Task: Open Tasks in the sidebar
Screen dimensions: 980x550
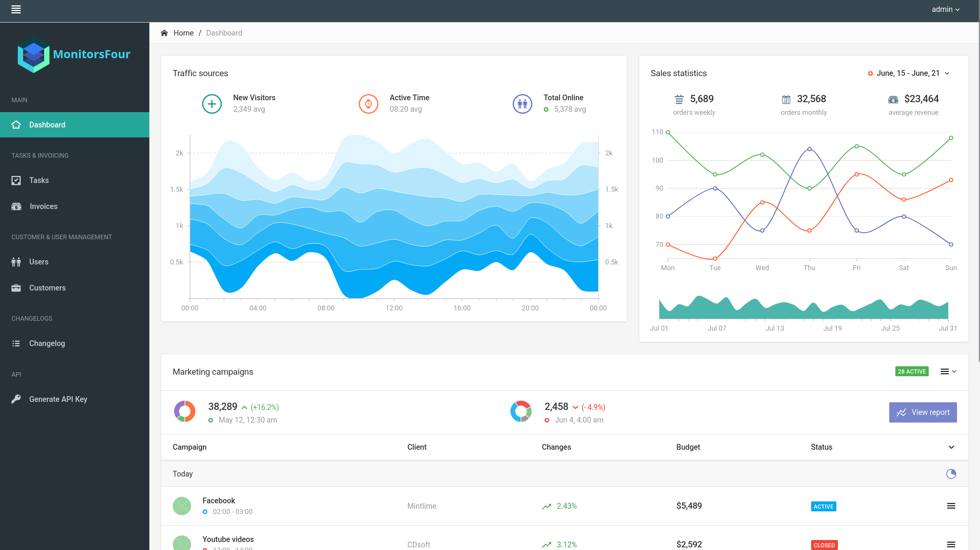Action: coord(39,180)
